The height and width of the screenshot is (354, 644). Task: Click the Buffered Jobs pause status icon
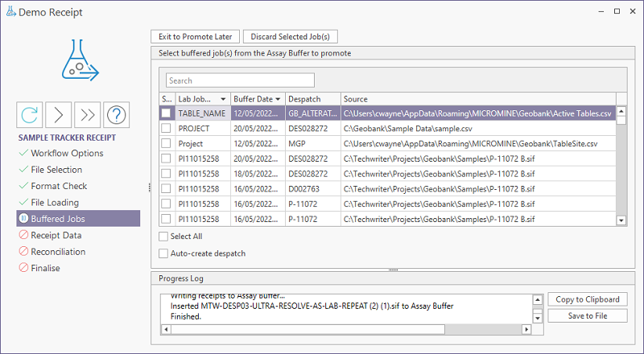23,219
